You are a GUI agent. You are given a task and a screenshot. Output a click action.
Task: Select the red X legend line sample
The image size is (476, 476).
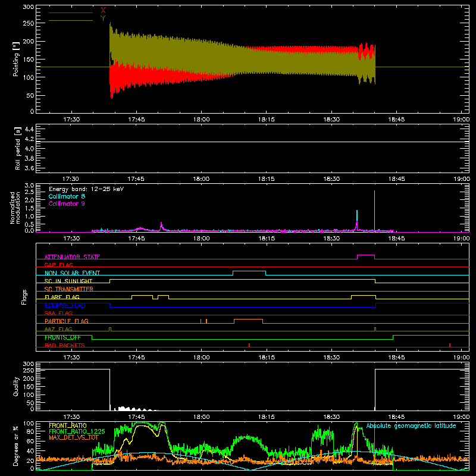pos(71,12)
